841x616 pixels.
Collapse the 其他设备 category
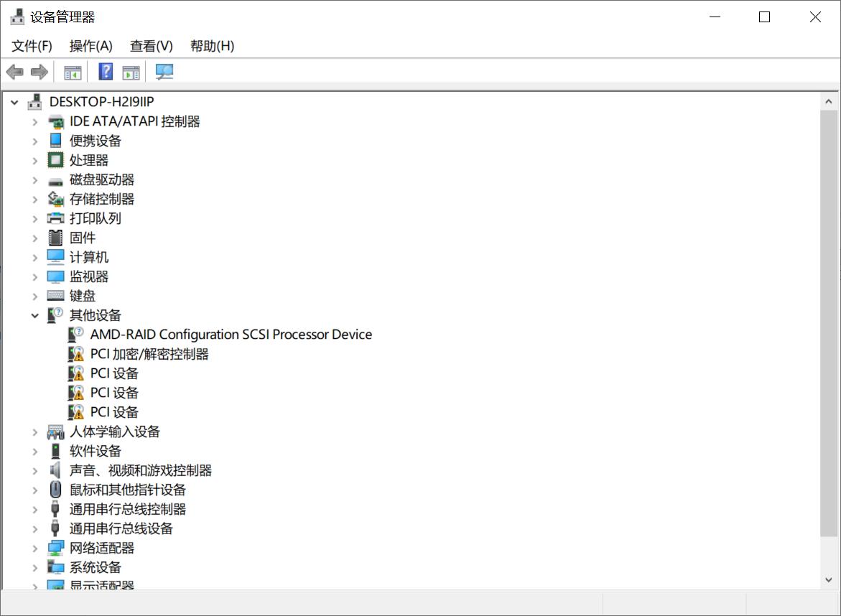(34, 314)
